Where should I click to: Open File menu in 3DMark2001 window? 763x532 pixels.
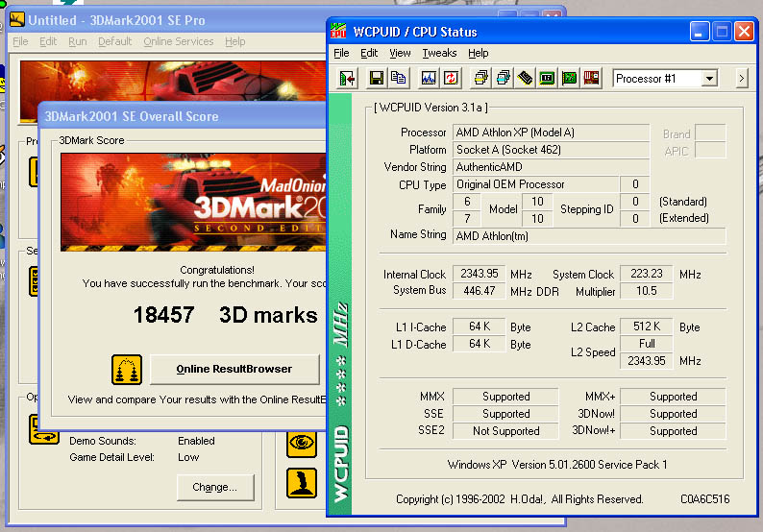(20, 41)
